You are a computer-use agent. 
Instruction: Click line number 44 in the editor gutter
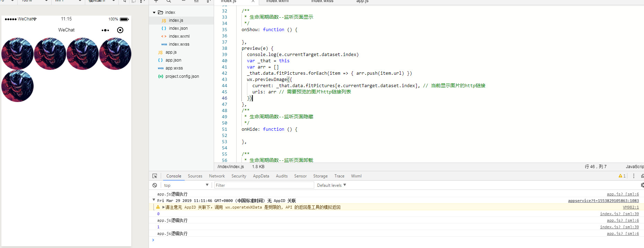pos(224,86)
